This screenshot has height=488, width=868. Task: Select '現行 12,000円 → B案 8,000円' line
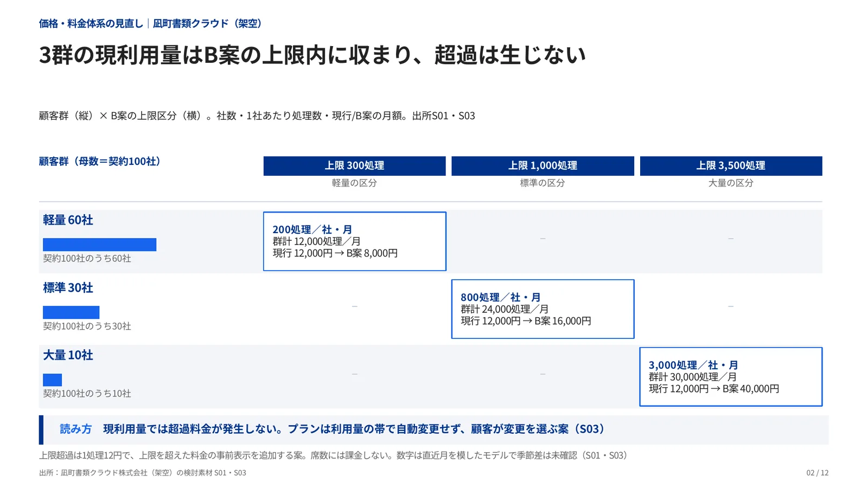pos(335,253)
